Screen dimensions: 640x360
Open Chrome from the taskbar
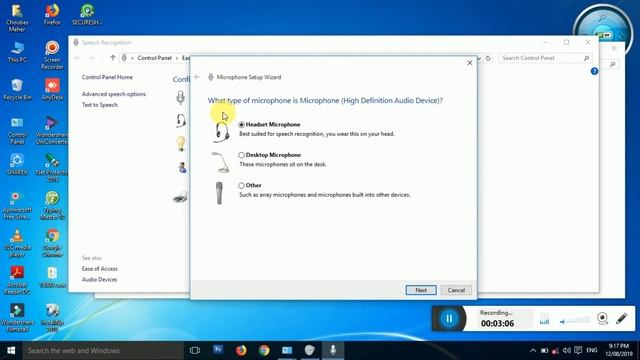[264, 350]
